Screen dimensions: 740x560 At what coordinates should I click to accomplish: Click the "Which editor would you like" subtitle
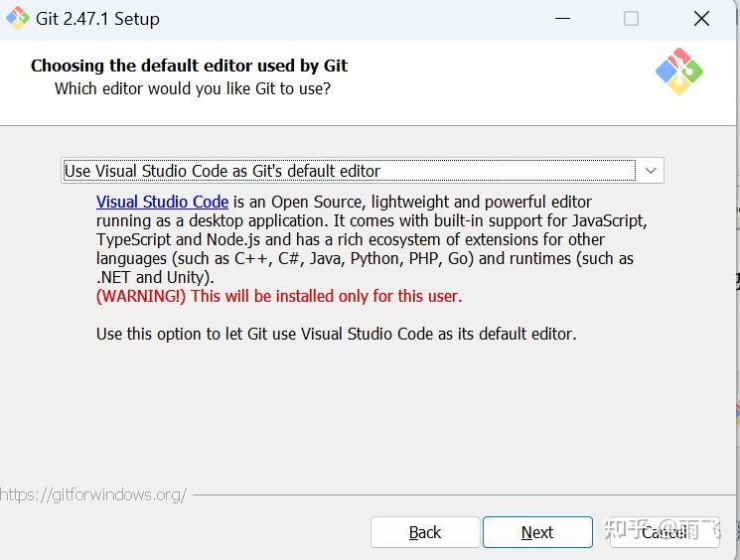[x=193, y=88]
